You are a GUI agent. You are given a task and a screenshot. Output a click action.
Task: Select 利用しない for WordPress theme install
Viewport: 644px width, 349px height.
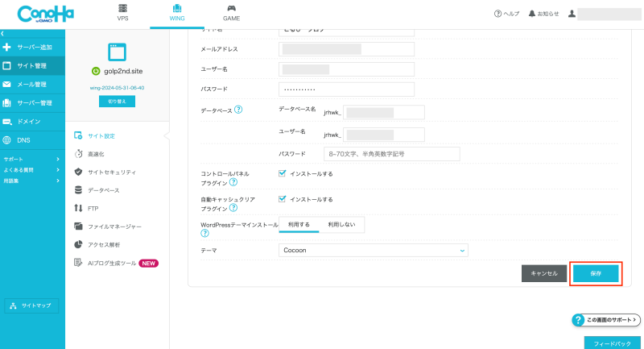342,224
